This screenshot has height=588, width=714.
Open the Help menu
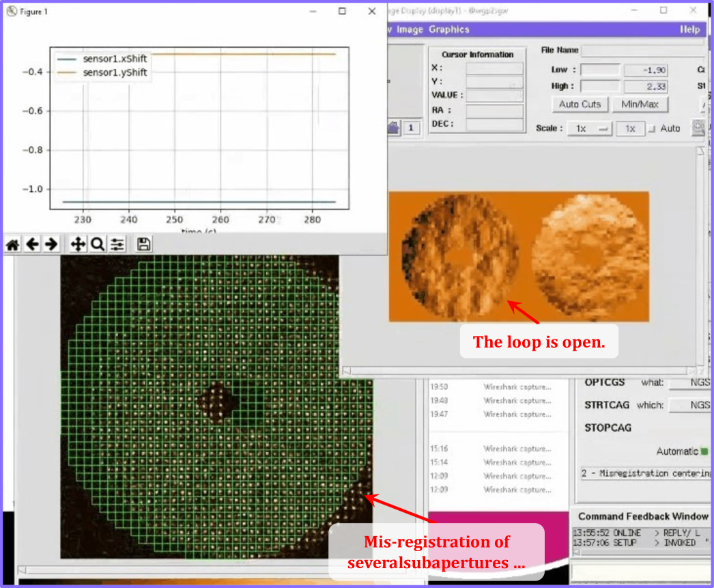[689, 29]
